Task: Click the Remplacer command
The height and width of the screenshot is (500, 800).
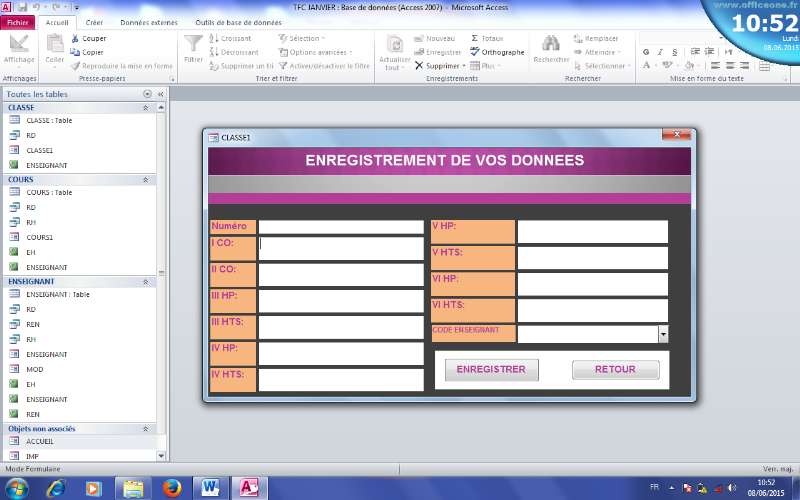Action: [595, 38]
